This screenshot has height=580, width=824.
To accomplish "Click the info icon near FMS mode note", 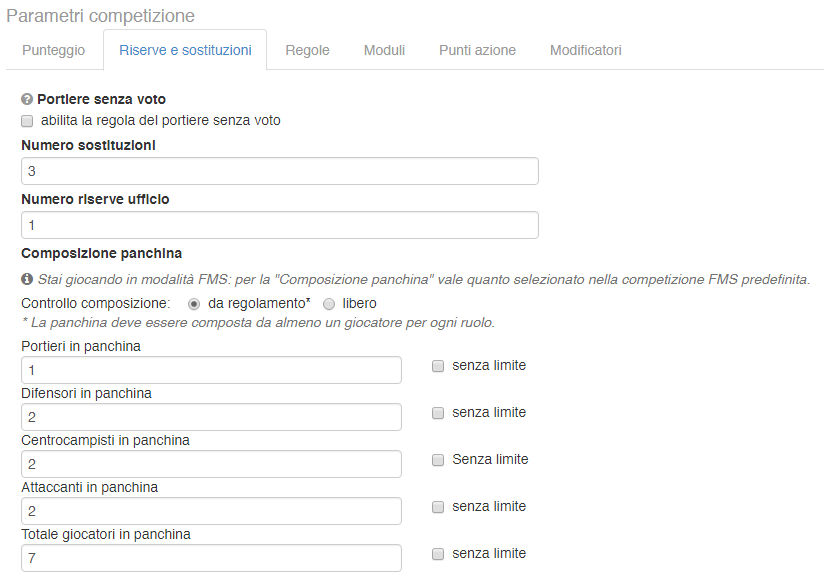I will (27, 279).
